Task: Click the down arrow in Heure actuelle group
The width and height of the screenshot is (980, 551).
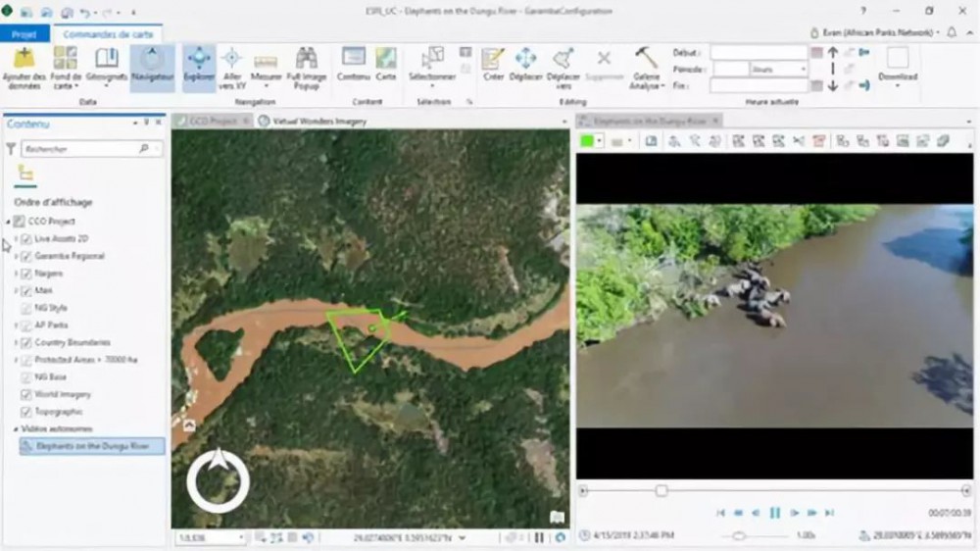Action: pos(832,85)
